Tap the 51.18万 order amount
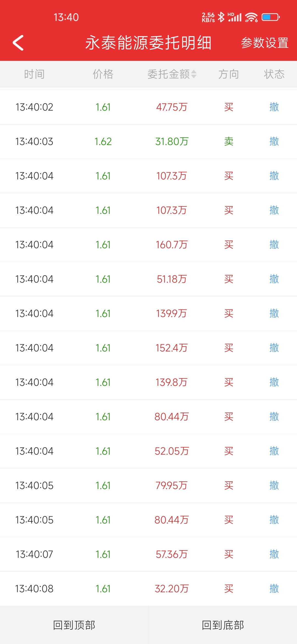Screen dimensions: 297x644 172,279
